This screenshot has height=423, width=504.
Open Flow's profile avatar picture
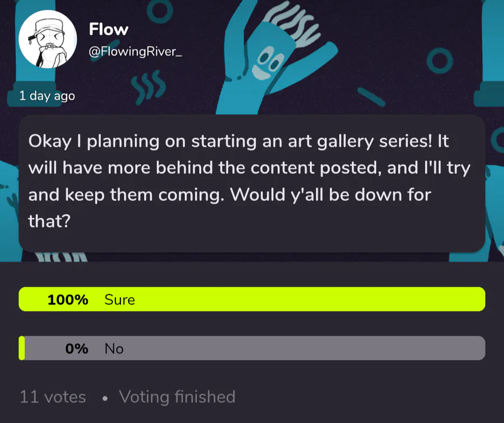(x=48, y=39)
